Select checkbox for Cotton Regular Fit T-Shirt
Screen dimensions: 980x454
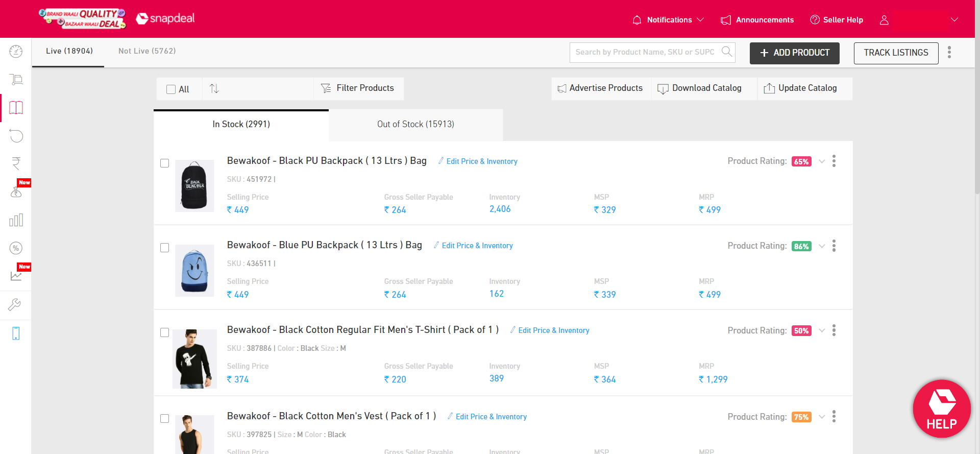pyautogui.click(x=164, y=332)
